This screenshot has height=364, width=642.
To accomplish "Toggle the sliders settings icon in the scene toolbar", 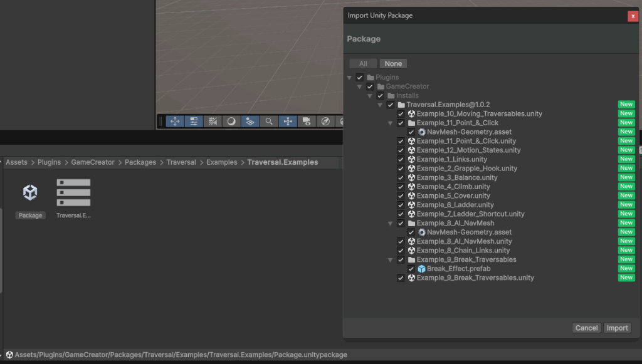I will 194,122.
